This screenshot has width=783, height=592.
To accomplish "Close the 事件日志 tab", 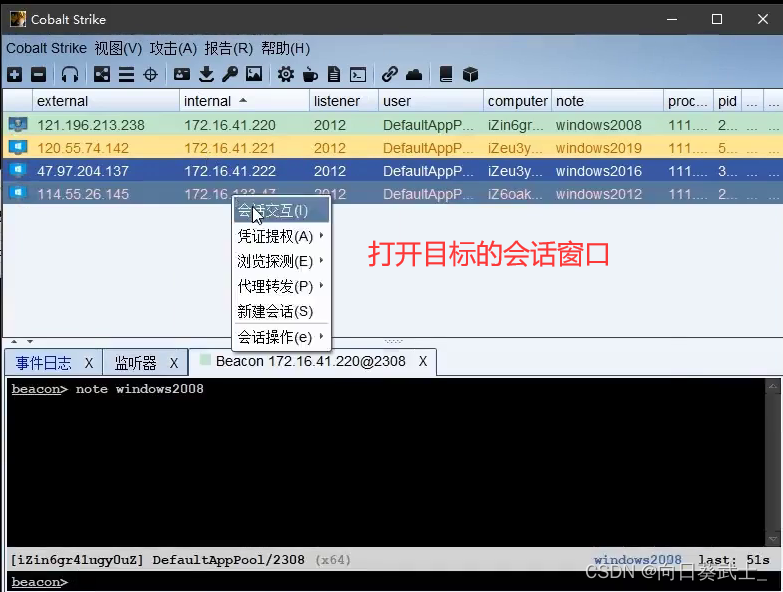I will (x=89, y=363).
